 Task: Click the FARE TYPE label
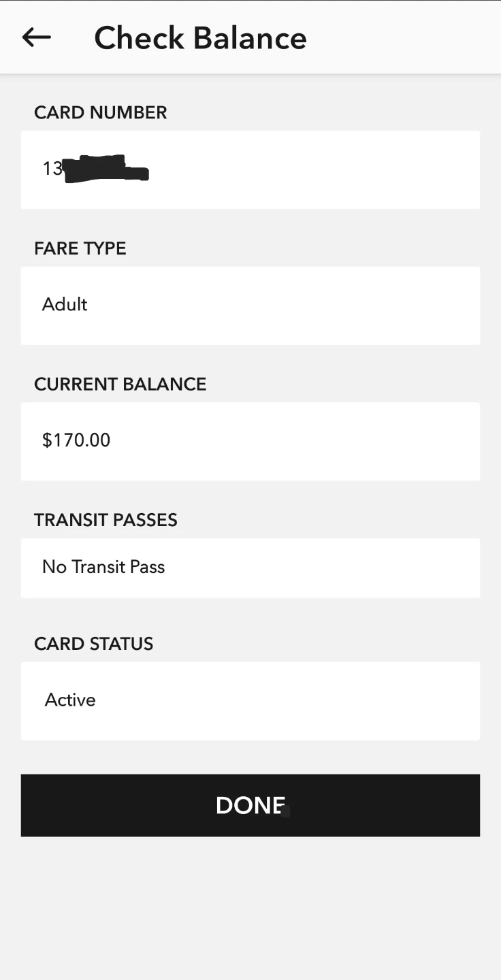[80, 248]
